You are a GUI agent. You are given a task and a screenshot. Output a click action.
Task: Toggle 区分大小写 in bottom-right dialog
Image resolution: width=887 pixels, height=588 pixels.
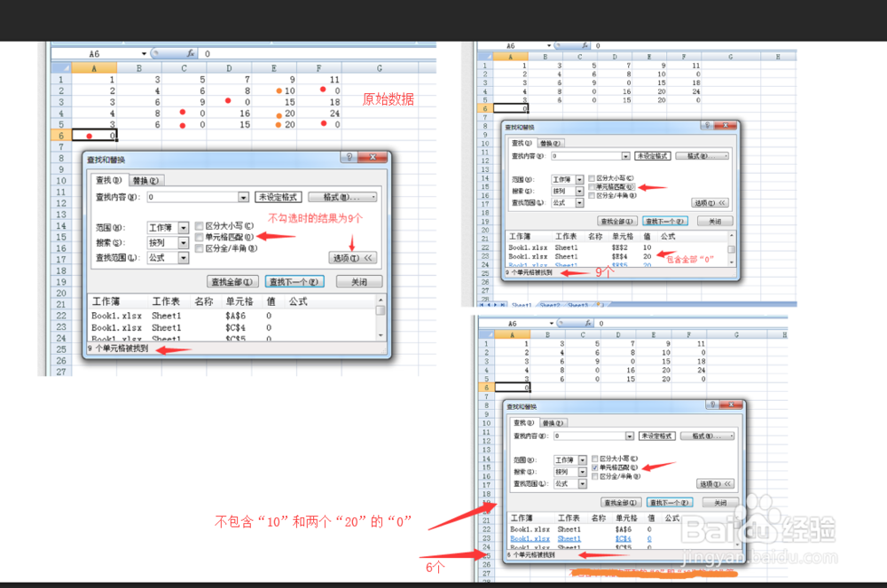[595, 459]
